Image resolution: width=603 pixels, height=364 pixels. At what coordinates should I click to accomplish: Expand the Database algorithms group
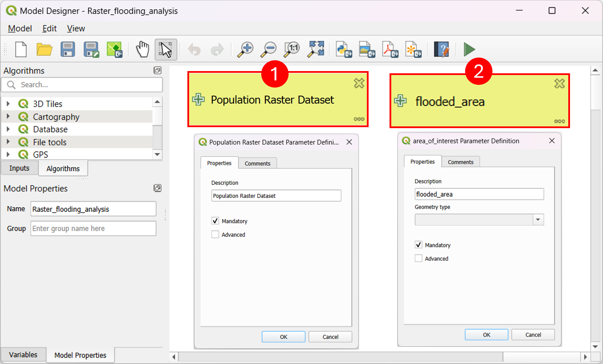[8, 129]
